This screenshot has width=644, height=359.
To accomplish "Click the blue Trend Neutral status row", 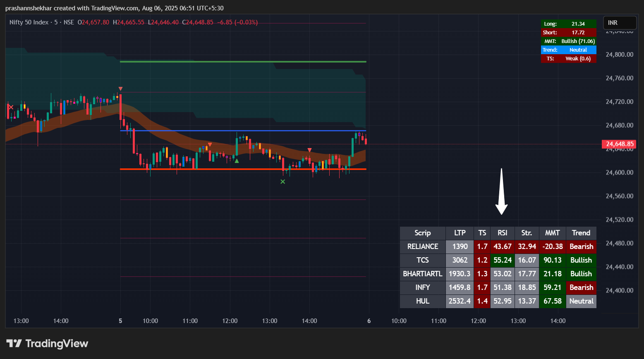I will click(x=568, y=50).
